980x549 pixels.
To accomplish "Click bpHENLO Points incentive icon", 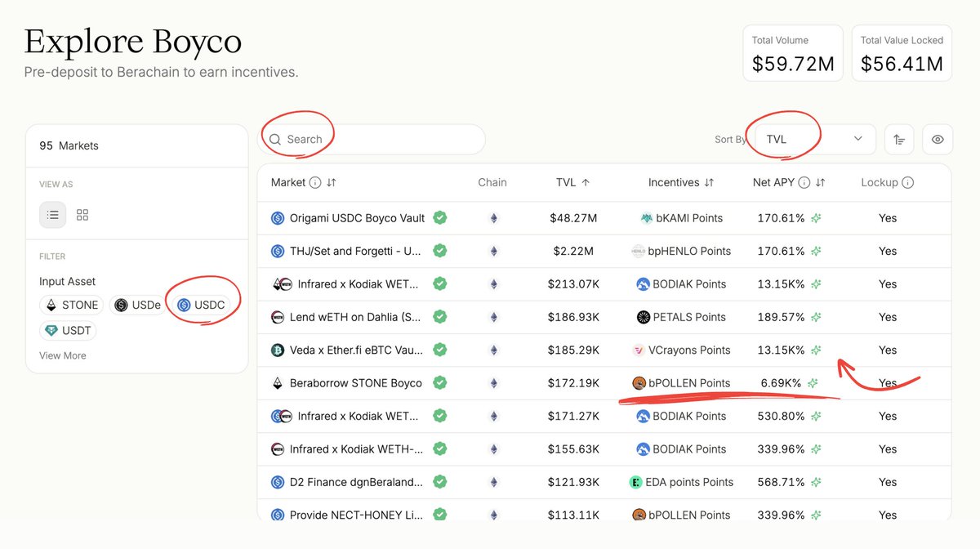I will point(639,251).
